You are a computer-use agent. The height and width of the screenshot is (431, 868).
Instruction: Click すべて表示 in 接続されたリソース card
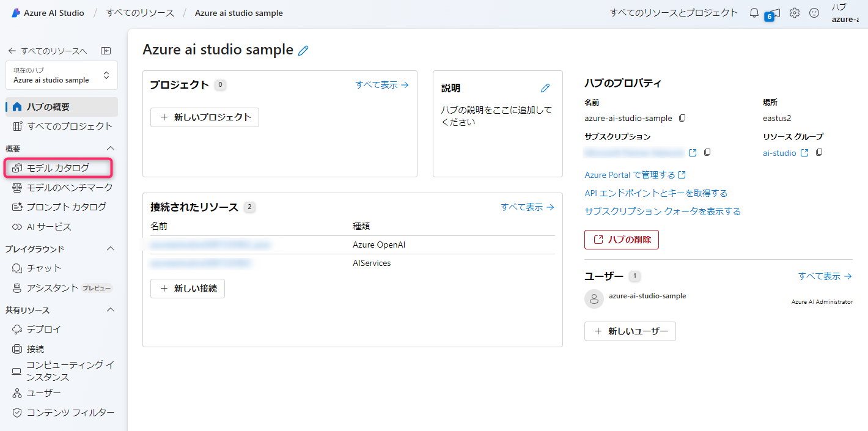(528, 207)
